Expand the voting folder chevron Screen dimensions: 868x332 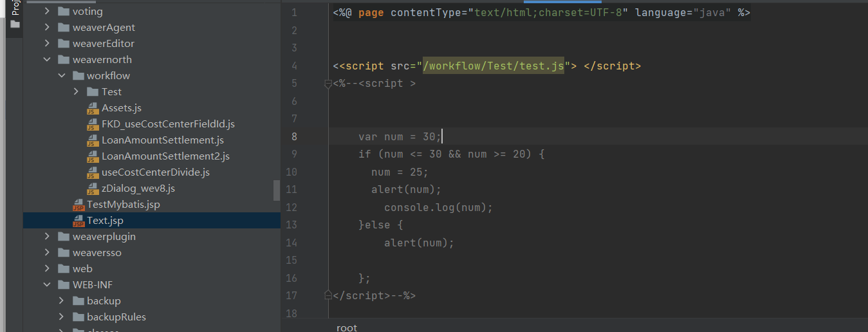pyautogui.click(x=47, y=12)
